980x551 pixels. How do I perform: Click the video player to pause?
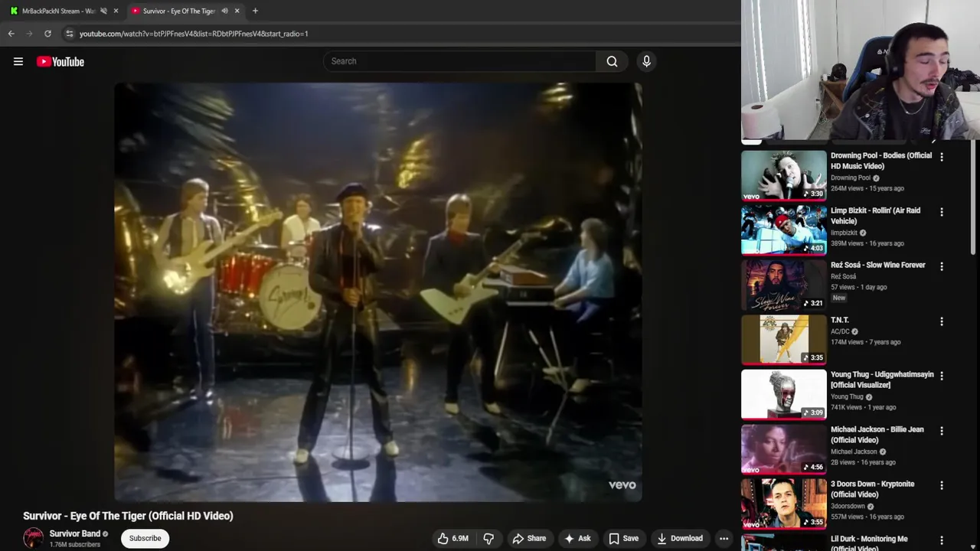point(378,292)
